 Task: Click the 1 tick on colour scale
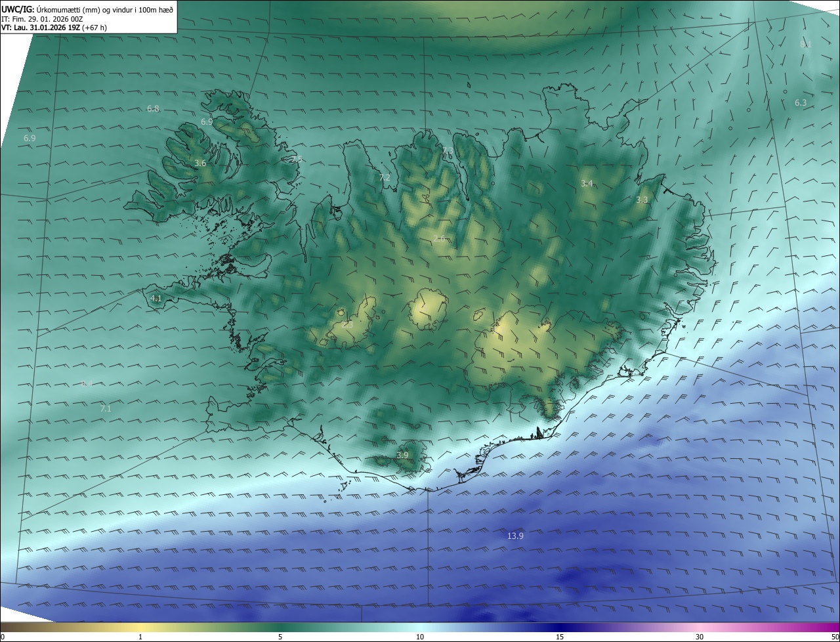coord(140,637)
